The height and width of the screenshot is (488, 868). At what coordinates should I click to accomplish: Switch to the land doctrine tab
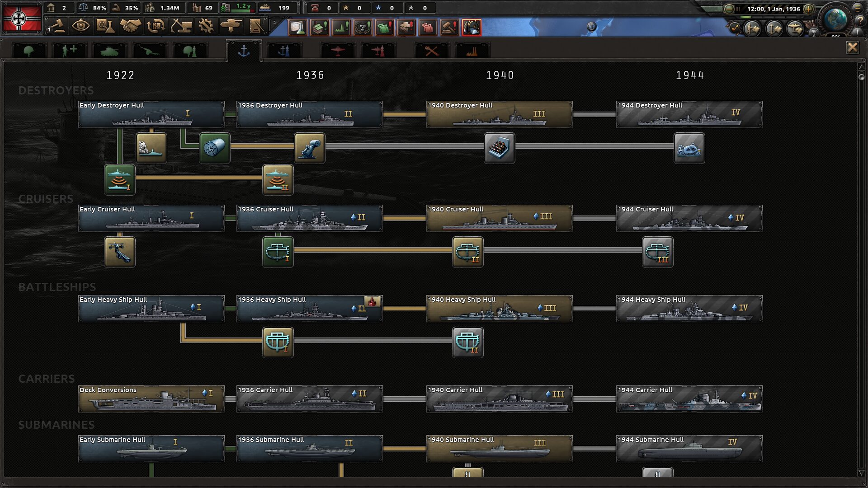pos(190,51)
